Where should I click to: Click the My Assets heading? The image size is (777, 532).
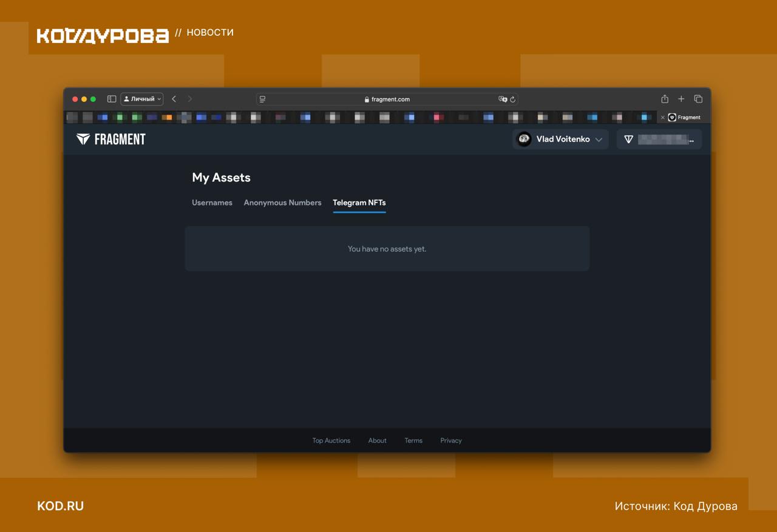click(x=221, y=178)
